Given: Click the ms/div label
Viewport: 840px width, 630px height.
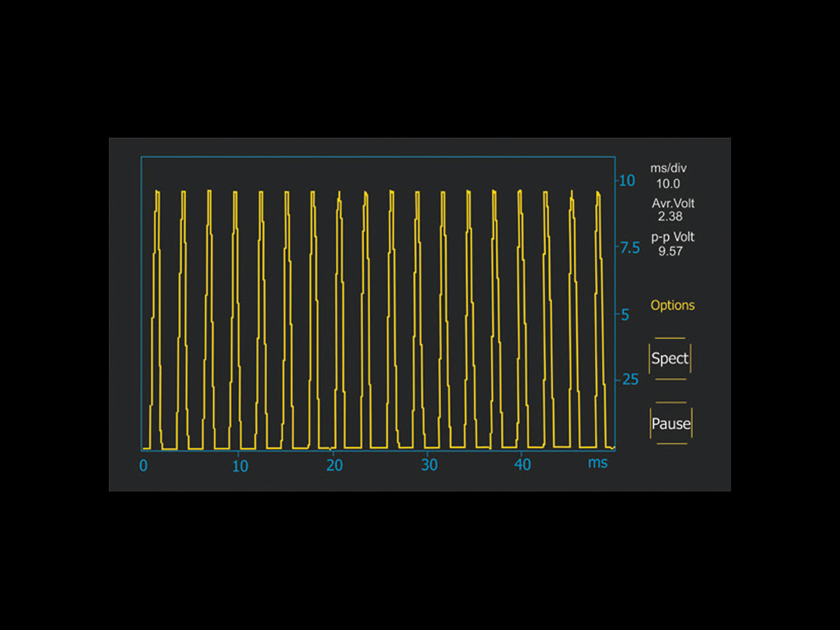Looking at the screenshot, I should [669, 168].
